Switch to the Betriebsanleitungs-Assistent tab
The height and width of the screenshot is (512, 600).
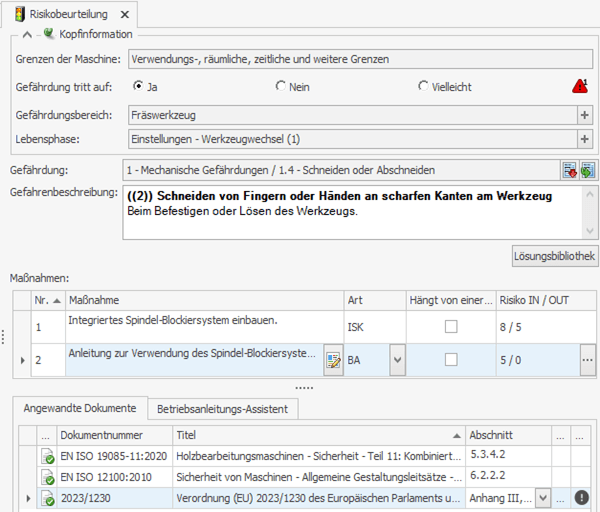click(223, 408)
